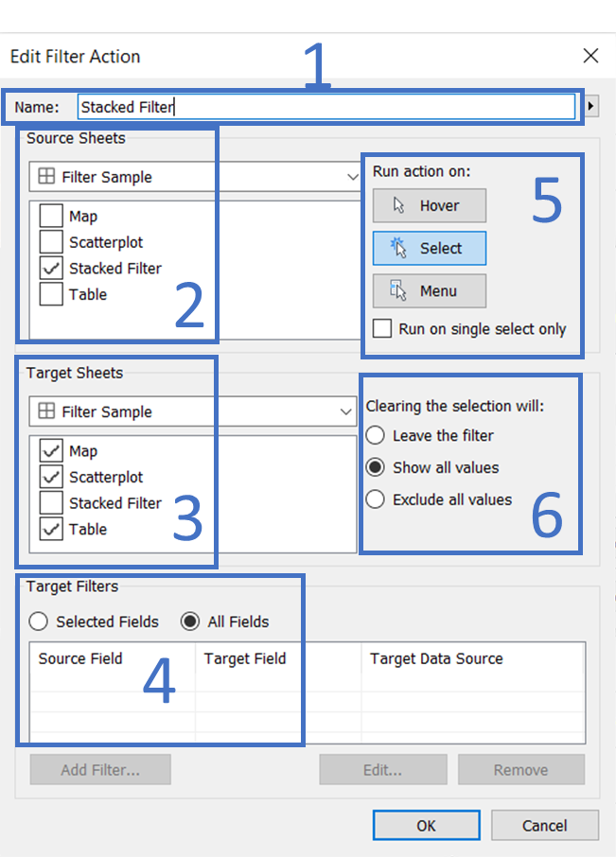Uncheck Stacked Filter in Source Sheets
616x857 pixels.
(51, 268)
